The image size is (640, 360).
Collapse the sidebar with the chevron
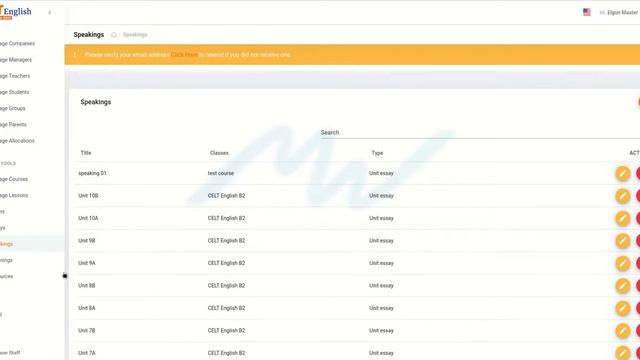coord(50,13)
